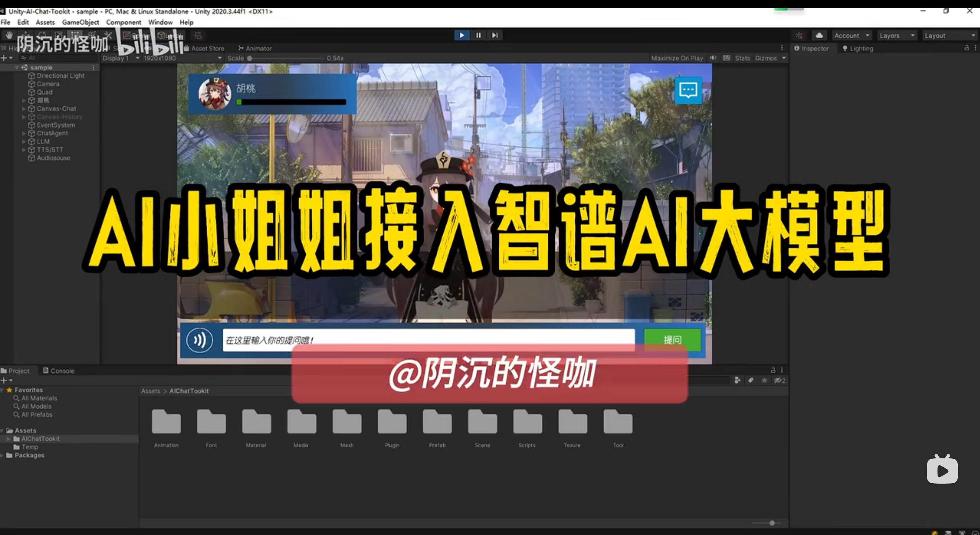This screenshot has height=535, width=980.
Task: Toggle the VSync icon next to Stats
Action: 726,58
